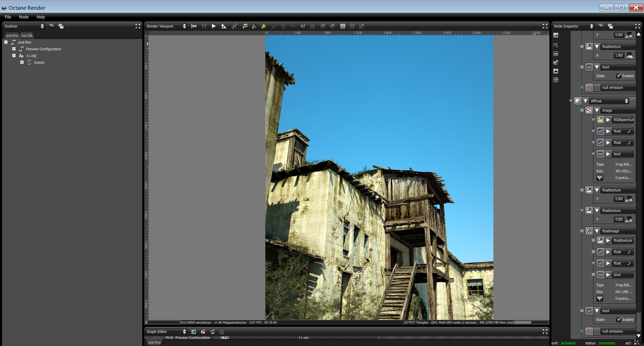
Task: Rewind the render to start
Action: tap(194, 26)
